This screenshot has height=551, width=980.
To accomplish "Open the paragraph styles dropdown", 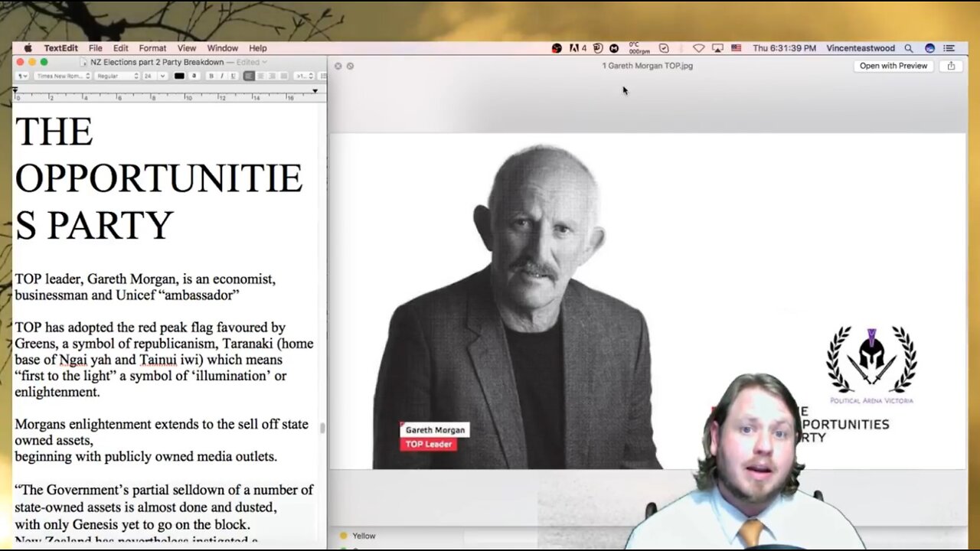I will point(22,76).
